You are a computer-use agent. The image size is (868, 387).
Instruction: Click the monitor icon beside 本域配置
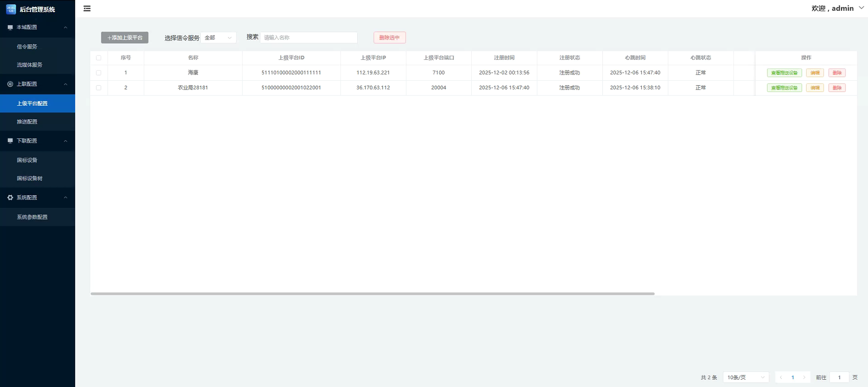pos(10,28)
